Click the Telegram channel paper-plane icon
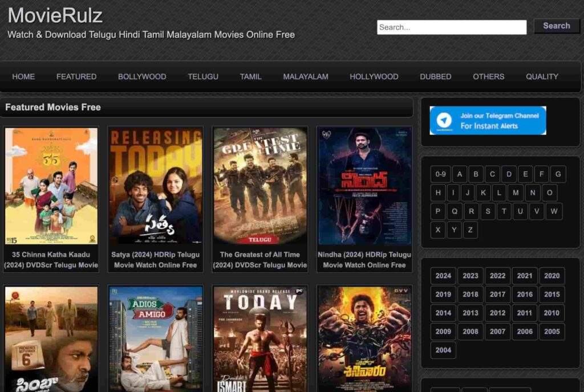The width and height of the screenshot is (584, 392). tap(444, 120)
